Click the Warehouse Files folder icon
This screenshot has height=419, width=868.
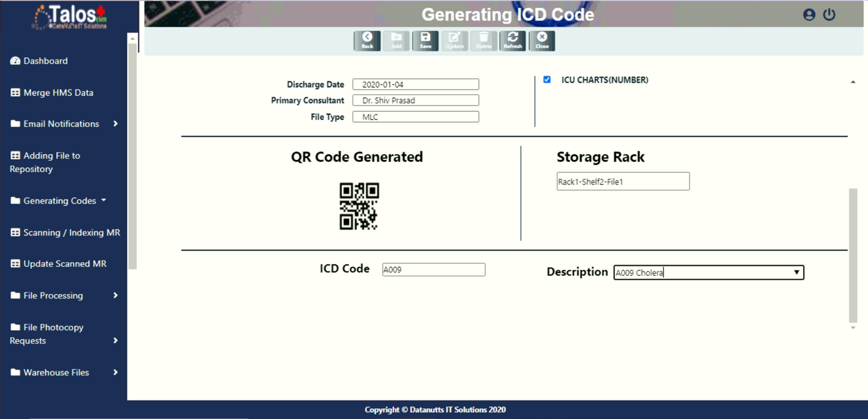[15, 372]
